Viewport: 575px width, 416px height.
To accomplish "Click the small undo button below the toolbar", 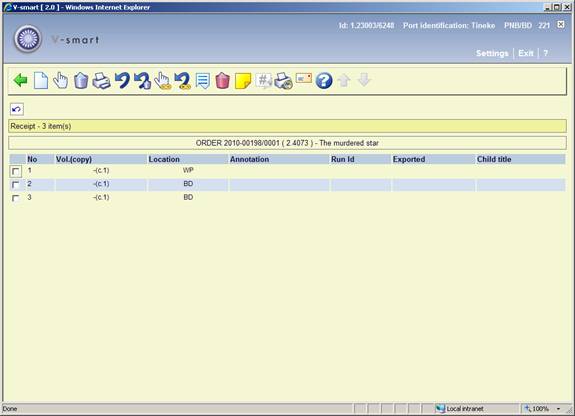I will [x=17, y=109].
